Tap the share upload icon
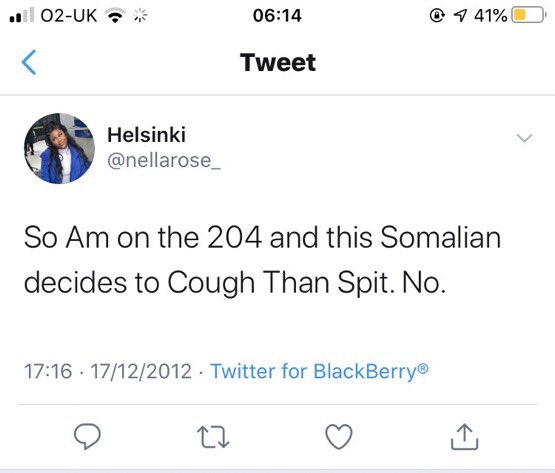555x473 pixels. point(464,437)
